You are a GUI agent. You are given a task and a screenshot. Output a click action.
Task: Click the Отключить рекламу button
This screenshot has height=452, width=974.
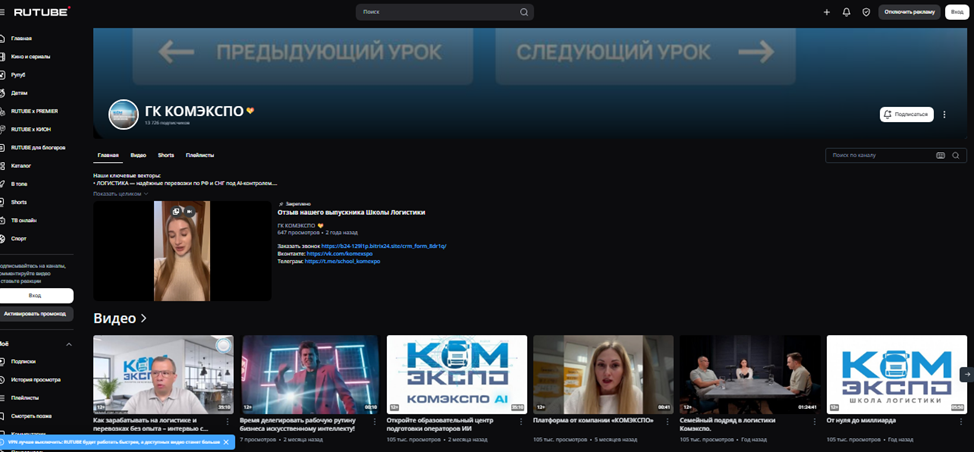[x=909, y=12]
